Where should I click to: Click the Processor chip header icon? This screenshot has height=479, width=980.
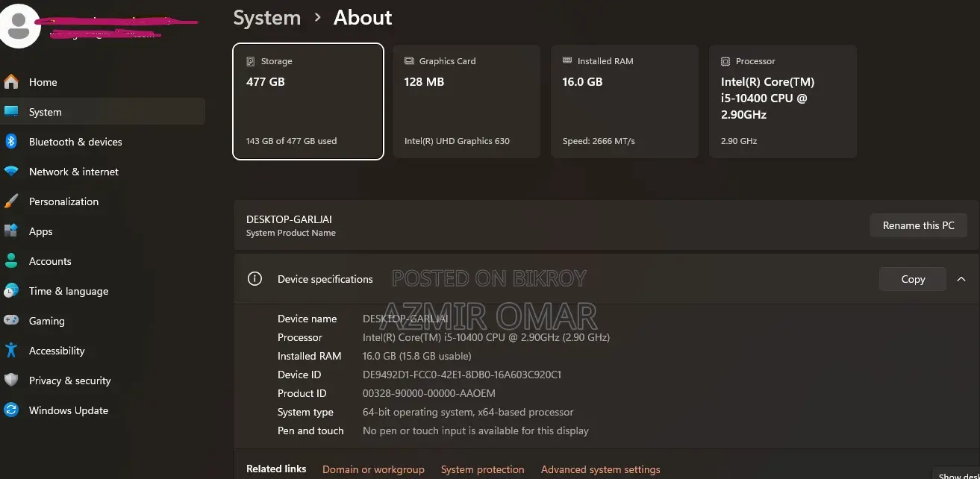[725, 61]
